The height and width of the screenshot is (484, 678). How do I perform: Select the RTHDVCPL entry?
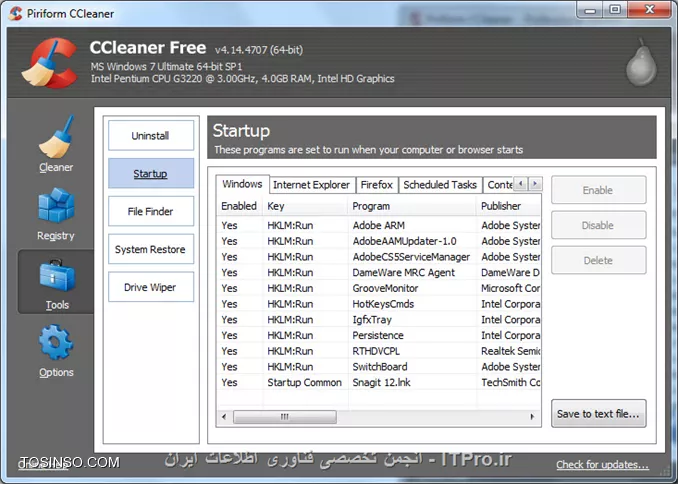tap(378, 351)
